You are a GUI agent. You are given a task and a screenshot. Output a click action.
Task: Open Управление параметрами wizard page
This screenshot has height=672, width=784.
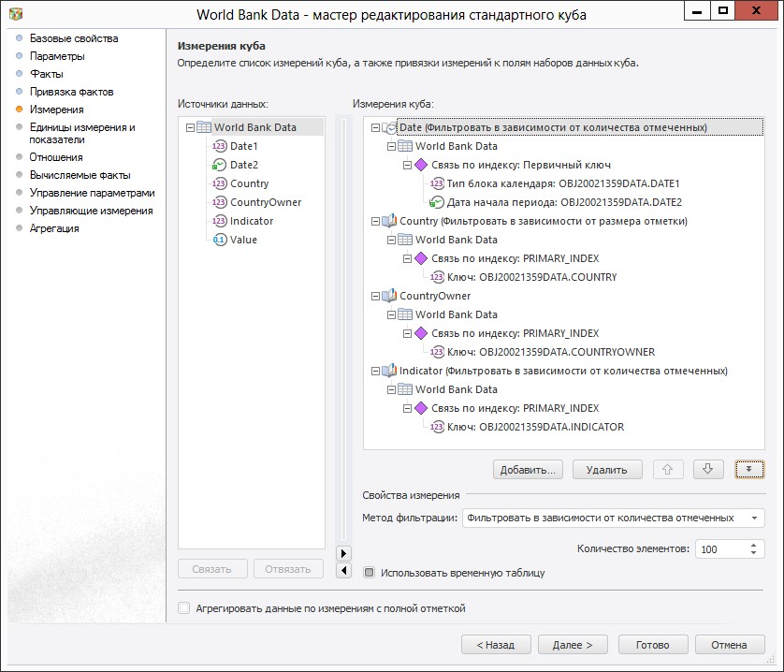(92, 193)
